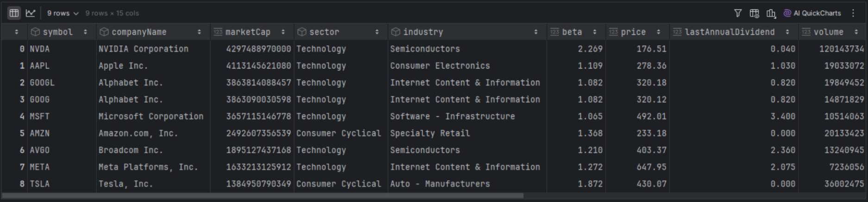The image size is (868, 202).
Task: Switch to chart view icon
Action: click(31, 13)
